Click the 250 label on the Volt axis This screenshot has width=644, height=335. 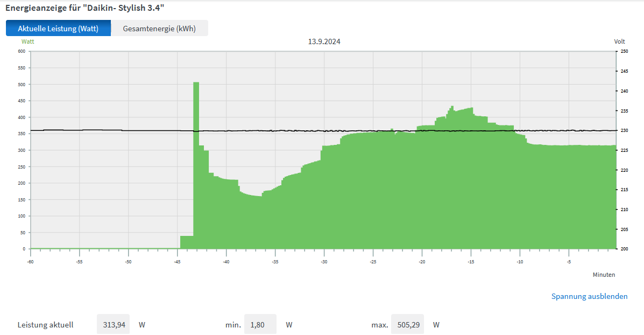(x=624, y=51)
